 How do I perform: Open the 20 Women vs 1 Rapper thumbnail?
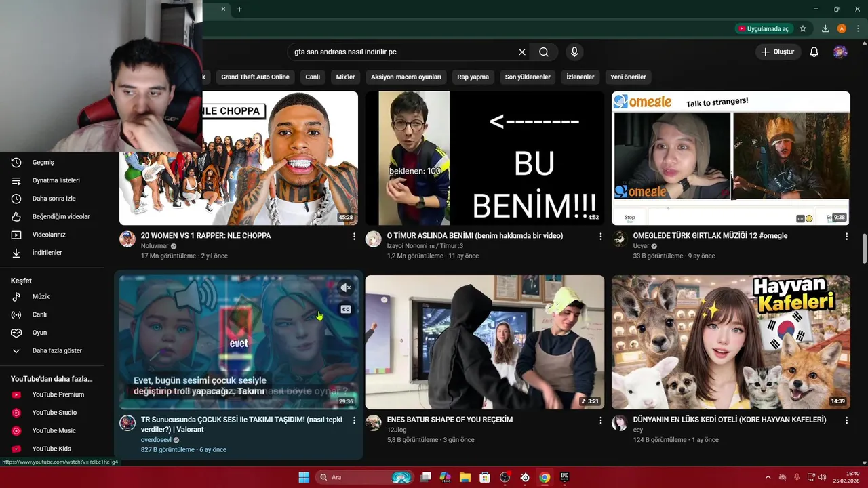click(239, 158)
